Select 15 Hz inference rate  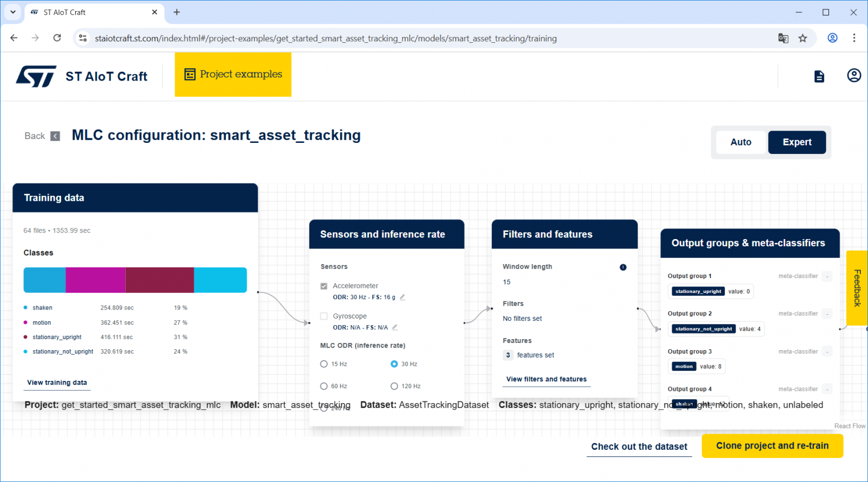tap(324, 364)
